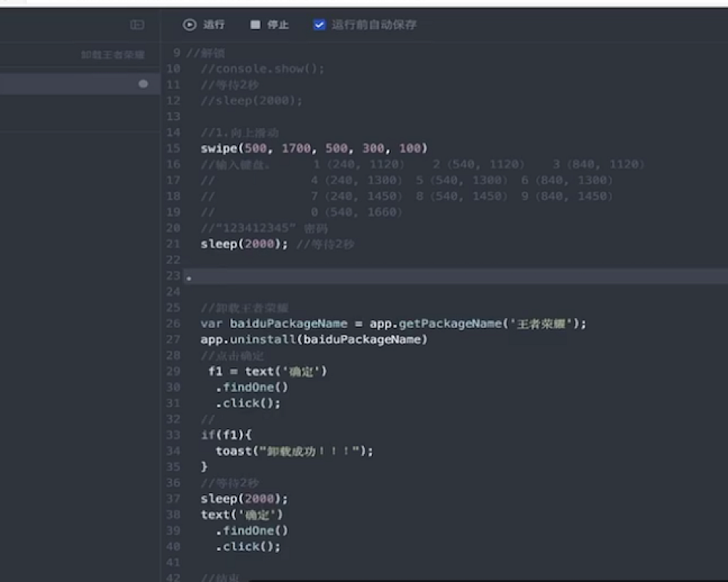Click the empty highlighted line 23
The width and height of the screenshot is (728, 582).
pos(437,276)
